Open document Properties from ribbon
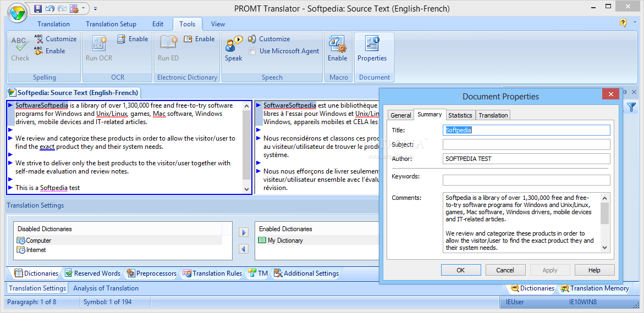 coord(372,49)
